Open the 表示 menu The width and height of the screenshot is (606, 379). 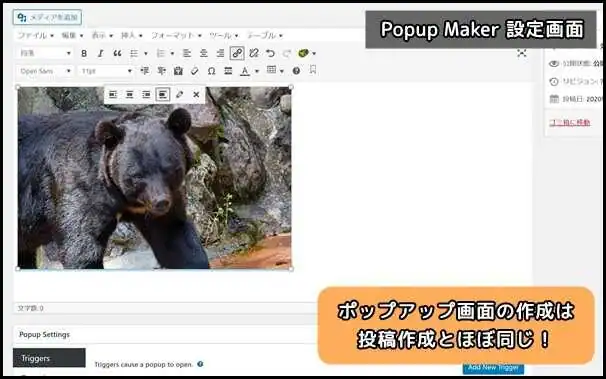tap(102, 36)
